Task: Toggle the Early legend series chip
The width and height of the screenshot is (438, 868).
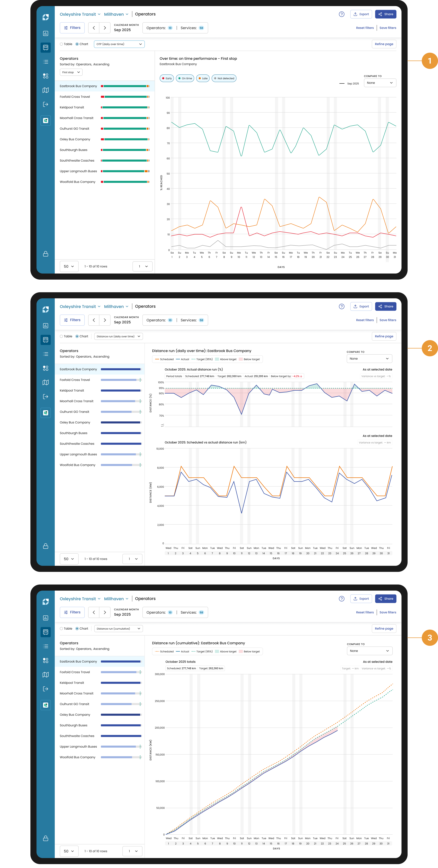Action: click(167, 79)
